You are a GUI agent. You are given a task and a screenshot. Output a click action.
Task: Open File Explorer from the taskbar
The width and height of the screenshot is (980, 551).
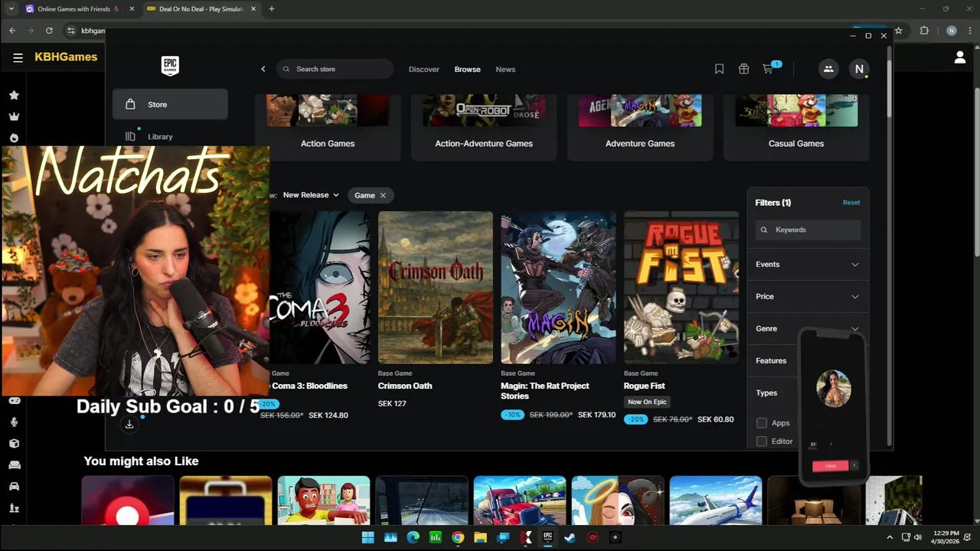[x=480, y=537]
